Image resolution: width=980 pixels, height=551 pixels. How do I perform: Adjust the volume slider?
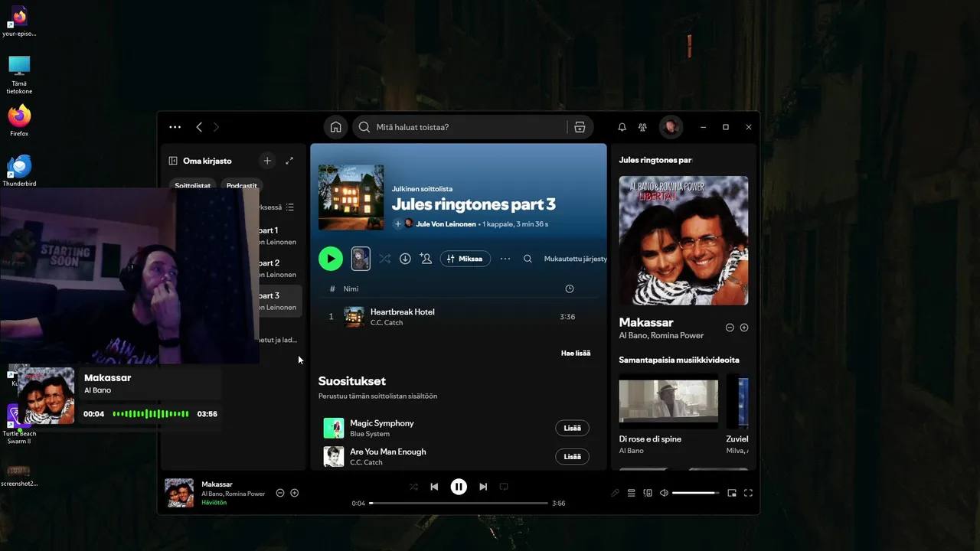click(696, 493)
